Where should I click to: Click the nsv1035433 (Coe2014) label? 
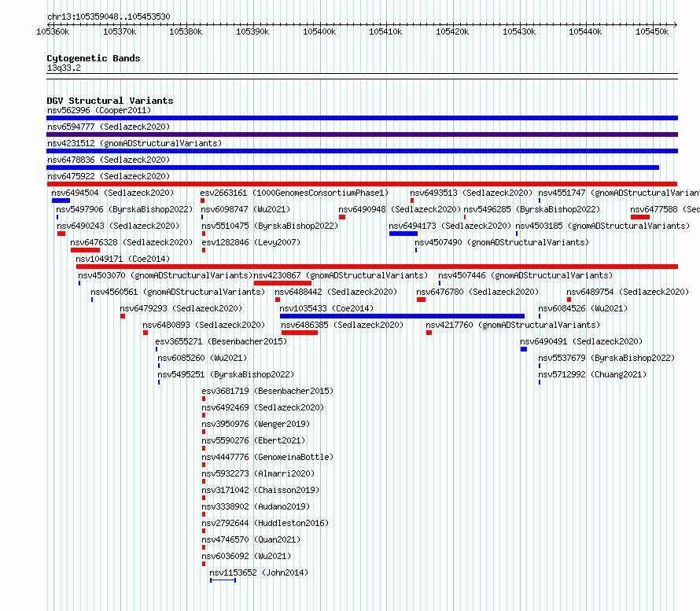[326, 308]
